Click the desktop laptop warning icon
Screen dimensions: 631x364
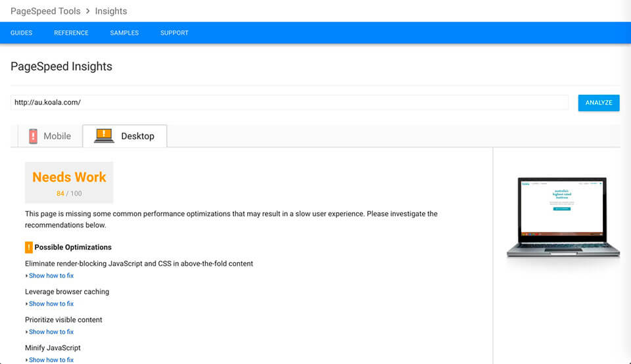point(104,135)
